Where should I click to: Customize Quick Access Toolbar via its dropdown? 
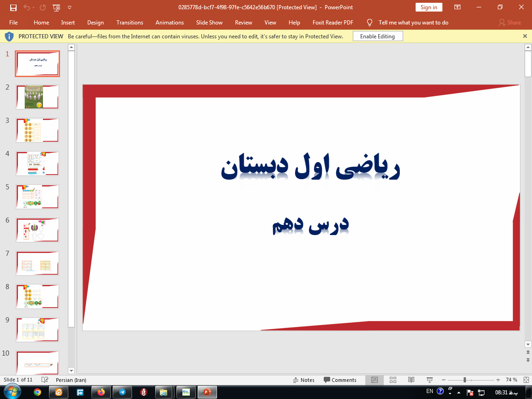[69, 8]
